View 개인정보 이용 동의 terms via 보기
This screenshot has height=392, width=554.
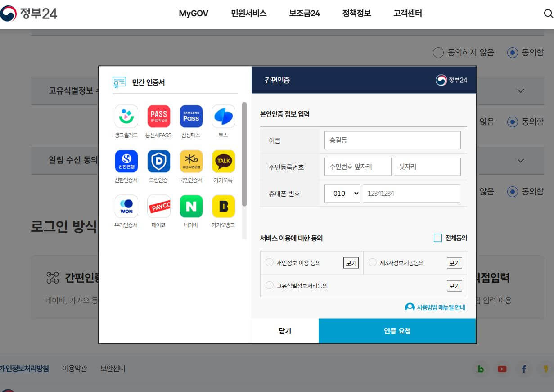[x=351, y=263]
